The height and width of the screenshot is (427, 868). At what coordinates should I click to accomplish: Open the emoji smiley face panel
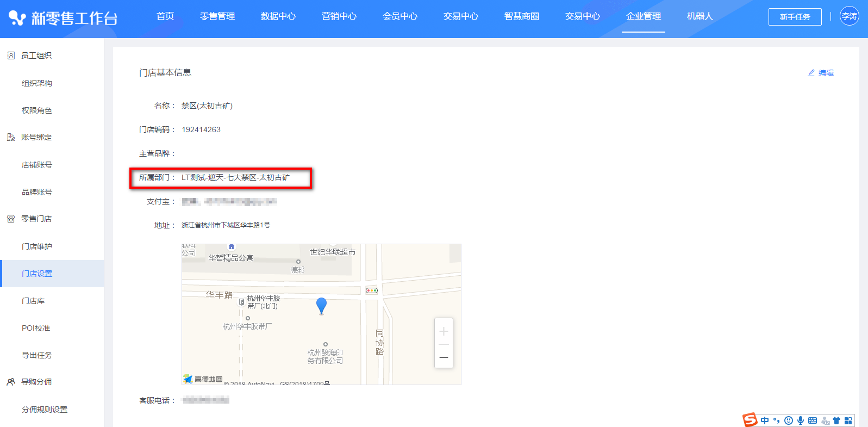coord(789,420)
